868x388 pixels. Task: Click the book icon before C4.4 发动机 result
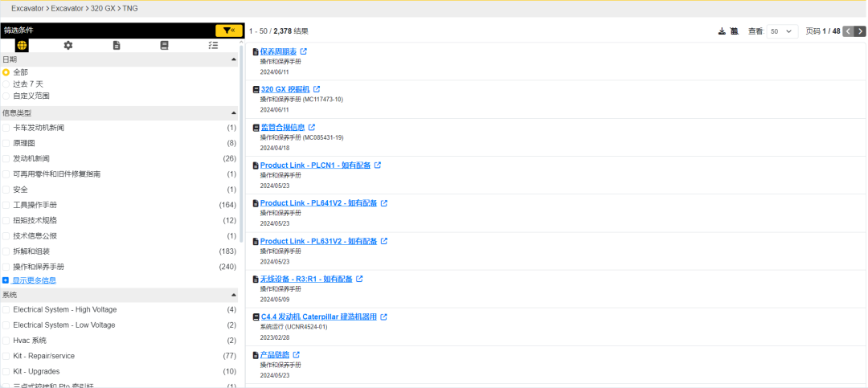tap(256, 317)
